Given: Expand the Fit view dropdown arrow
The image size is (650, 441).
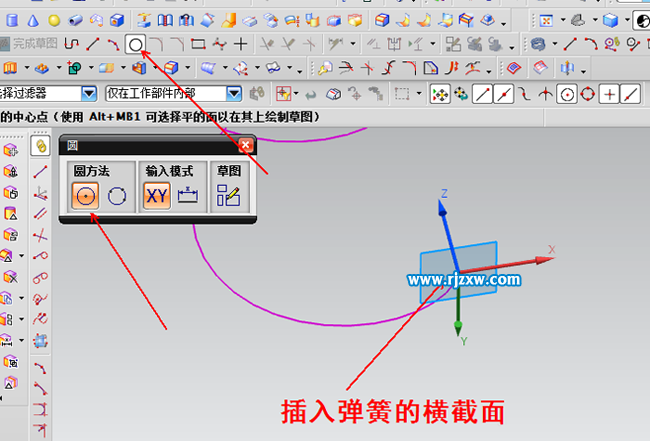Looking at the screenshot, I should tap(563, 20).
